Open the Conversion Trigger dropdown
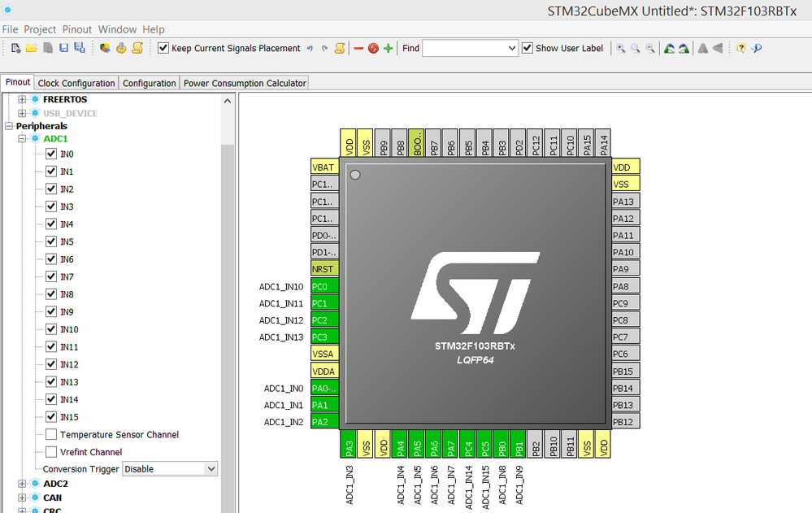The height and width of the screenshot is (513, 812). 211,469
